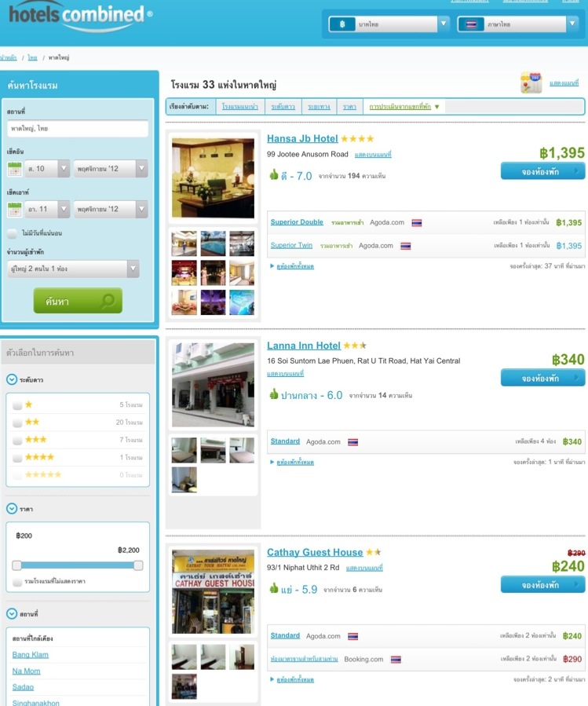Check the 4-star filter checkbox

pyautogui.click(x=17, y=458)
